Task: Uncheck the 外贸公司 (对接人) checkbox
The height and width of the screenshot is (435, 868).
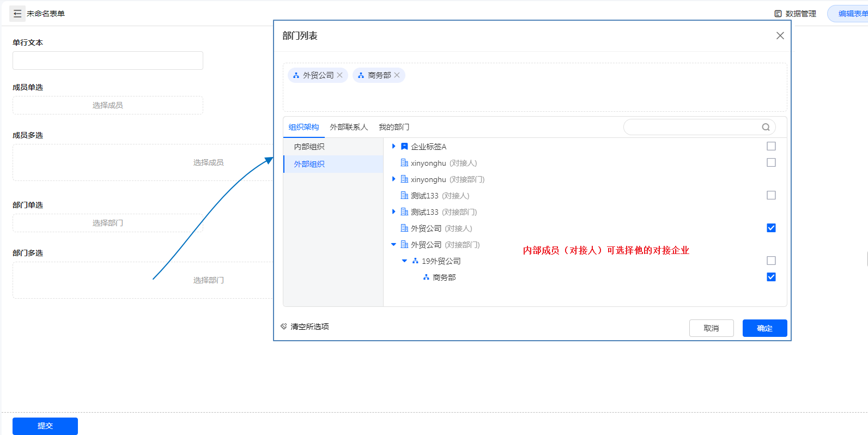Action: [771, 228]
